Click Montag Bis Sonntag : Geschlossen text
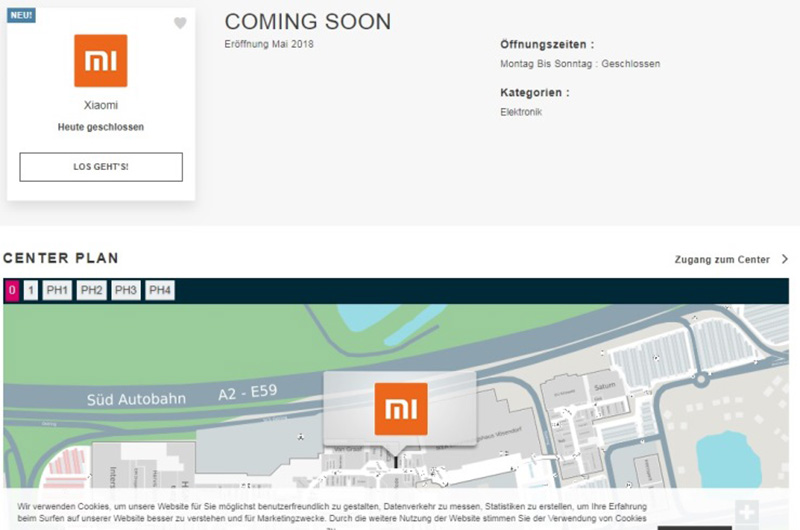Viewport: 800px width, 530px height. point(580,64)
